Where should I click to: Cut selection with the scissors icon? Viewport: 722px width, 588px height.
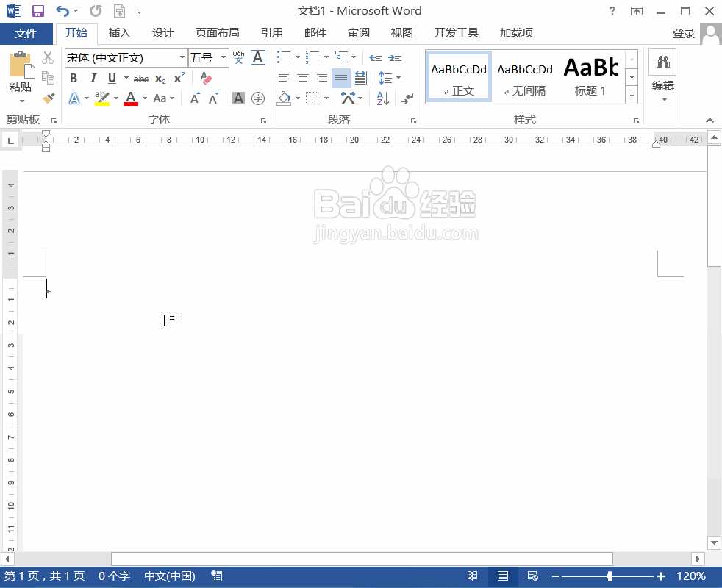click(x=48, y=57)
